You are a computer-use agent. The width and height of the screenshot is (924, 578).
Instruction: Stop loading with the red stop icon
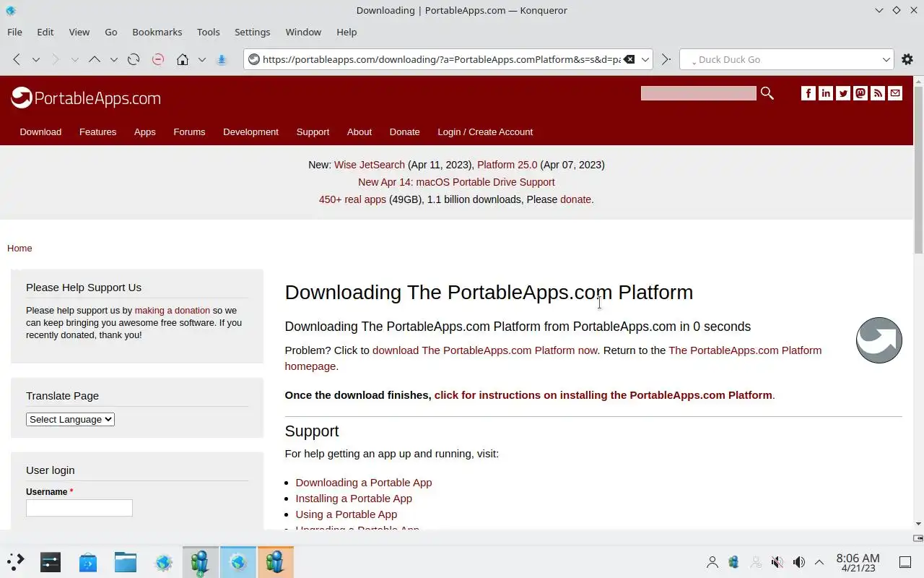click(x=158, y=59)
